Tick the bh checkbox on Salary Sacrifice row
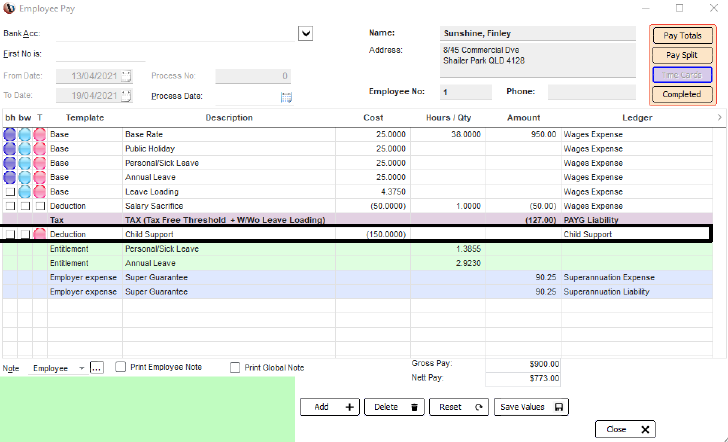 (x=10, y=206)
